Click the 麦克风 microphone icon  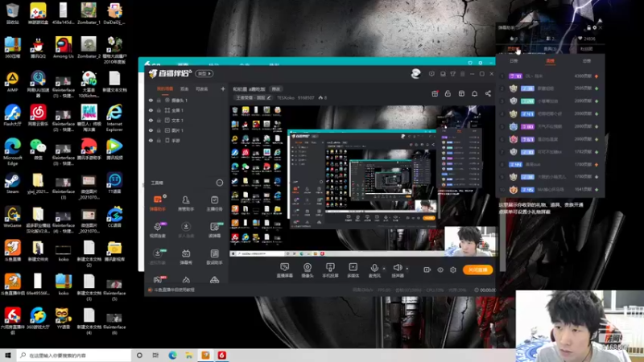click(x=374, y=268)
